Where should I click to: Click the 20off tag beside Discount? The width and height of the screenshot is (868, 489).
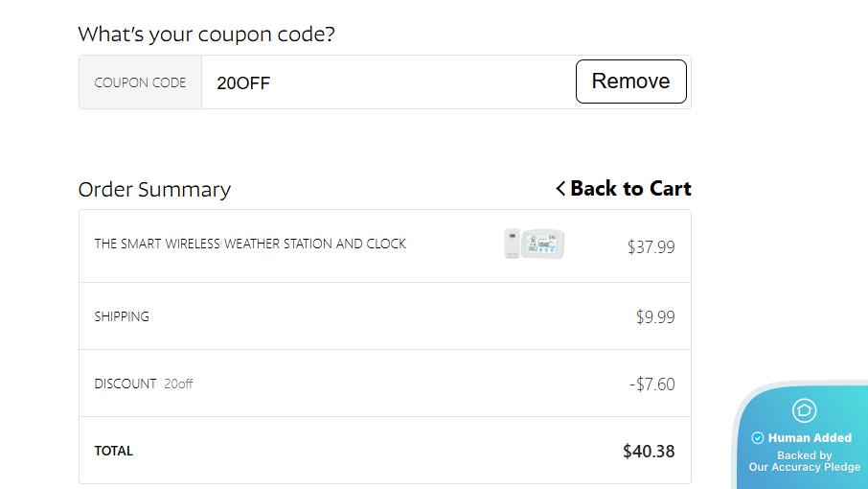(x=178, y=384)
